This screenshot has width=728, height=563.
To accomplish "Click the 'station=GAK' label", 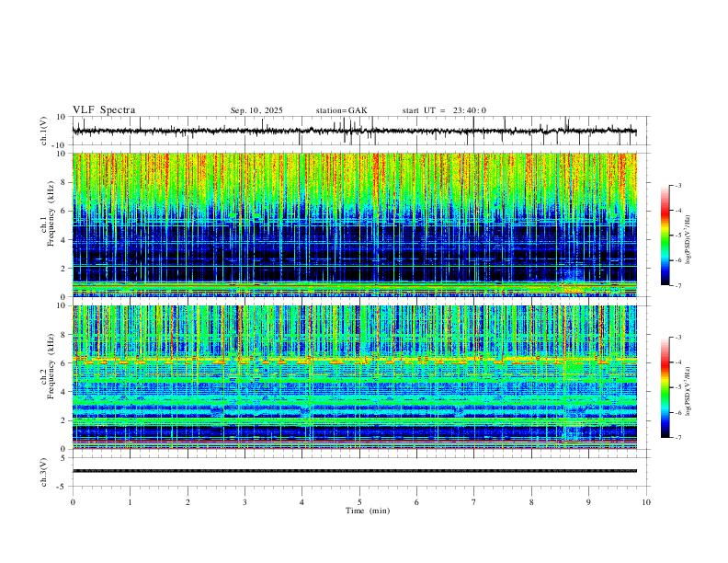I will [341, 110].
